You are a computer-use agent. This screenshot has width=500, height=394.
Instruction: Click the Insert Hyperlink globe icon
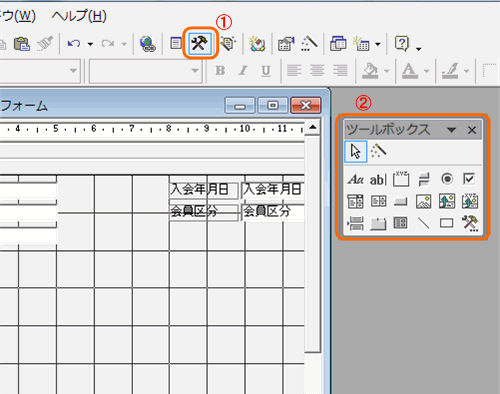pyautogui.click(x=148, y=44)
